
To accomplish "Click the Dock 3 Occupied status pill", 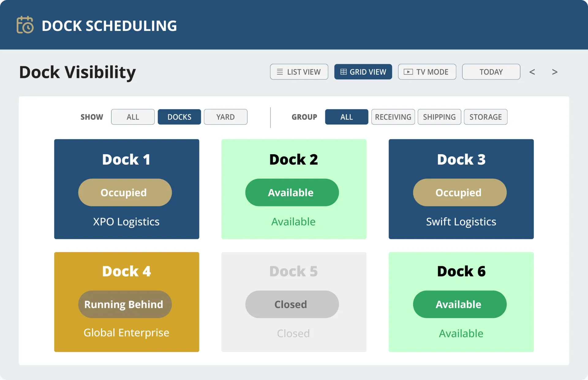I will (x=460, y=192).
